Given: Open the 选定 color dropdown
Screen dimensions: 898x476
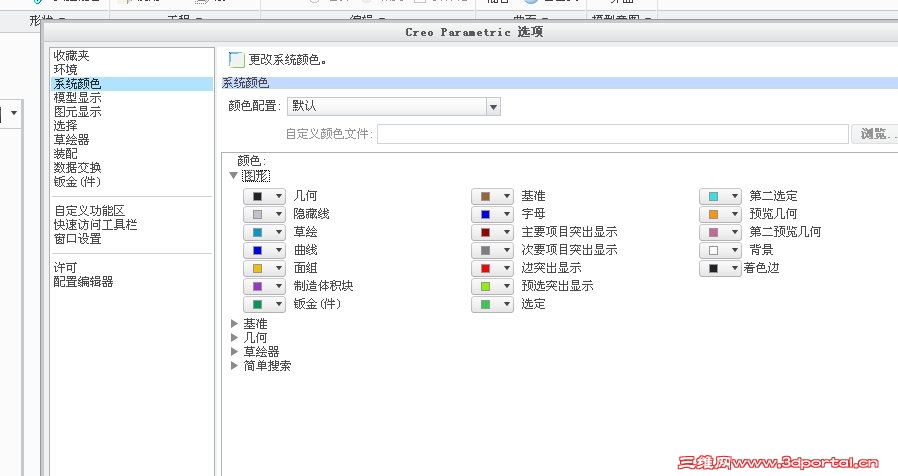Looking at the screenshot, I should coord(492,304).
